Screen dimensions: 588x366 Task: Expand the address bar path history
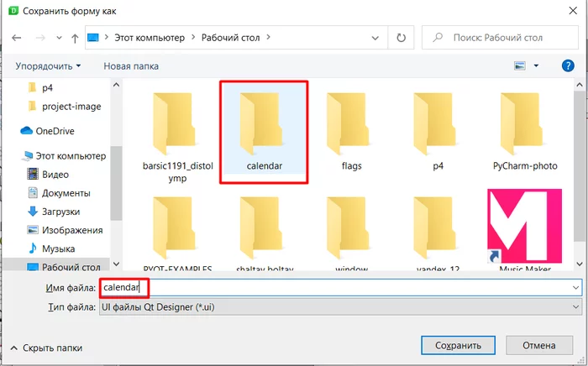point(375,38)
